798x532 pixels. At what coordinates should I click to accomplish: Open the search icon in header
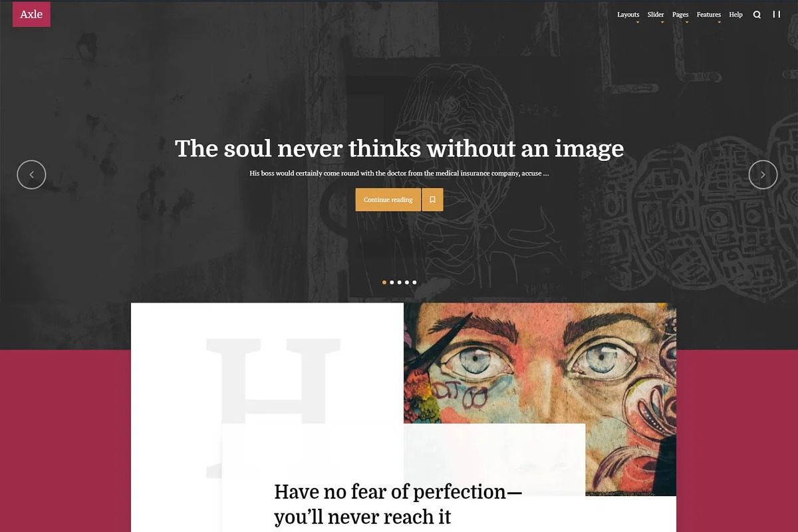(x=757, y=15)
